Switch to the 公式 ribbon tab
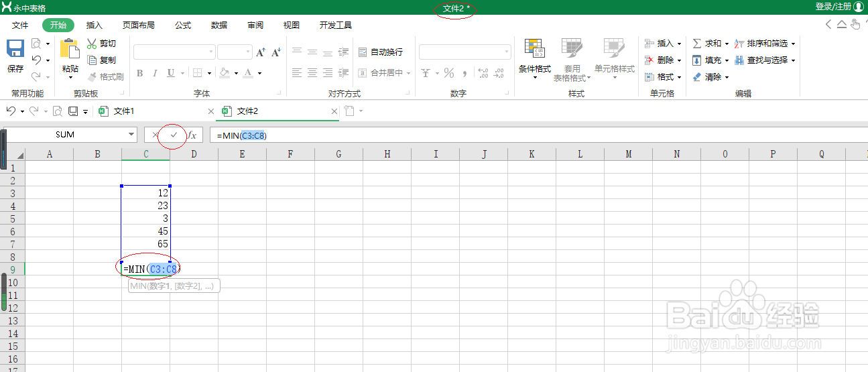 click(183, 25)
